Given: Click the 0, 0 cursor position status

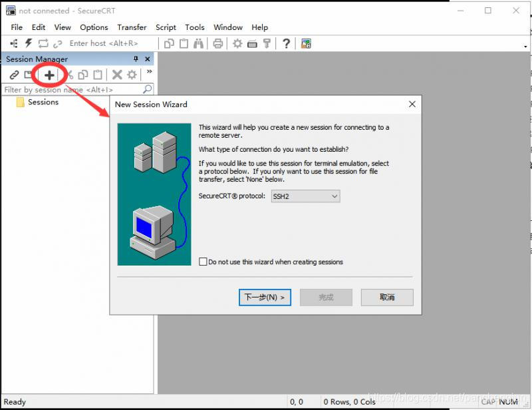Looking at the screenshot, I should [296, 402].
